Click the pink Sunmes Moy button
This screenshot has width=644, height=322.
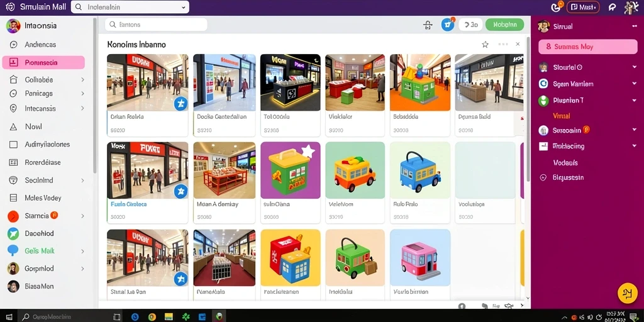(588, 47)
